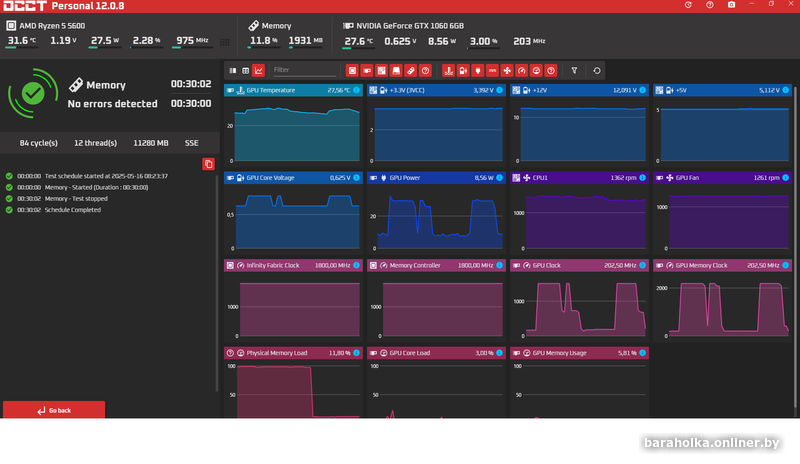This screenshot has height=464, width=800.
Task: Click the NVIDIA GeForce GTX 1060 6GB header
Action: click(x=403, y=26)
